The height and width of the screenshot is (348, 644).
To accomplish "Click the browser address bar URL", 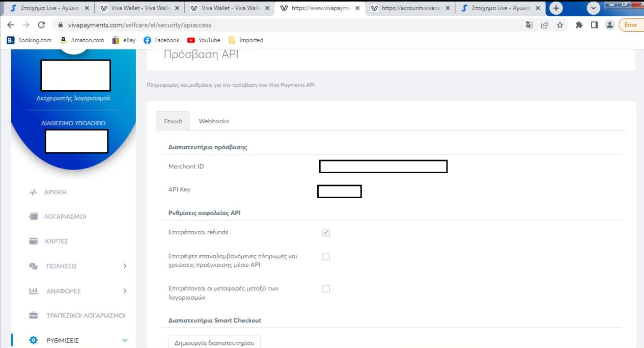I will click(x=139, y=25).
